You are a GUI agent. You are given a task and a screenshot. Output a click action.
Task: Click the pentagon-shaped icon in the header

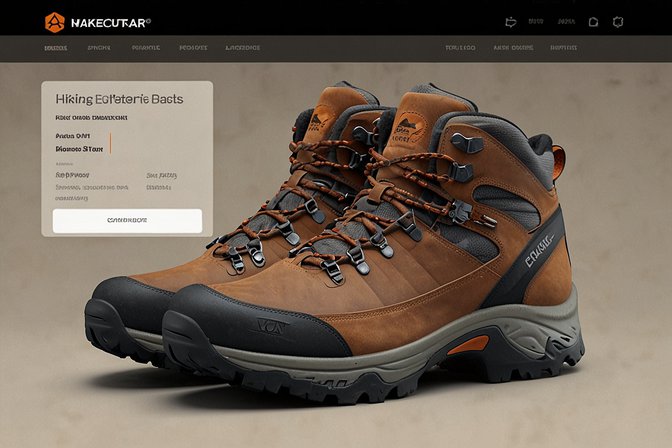point(593,20)
